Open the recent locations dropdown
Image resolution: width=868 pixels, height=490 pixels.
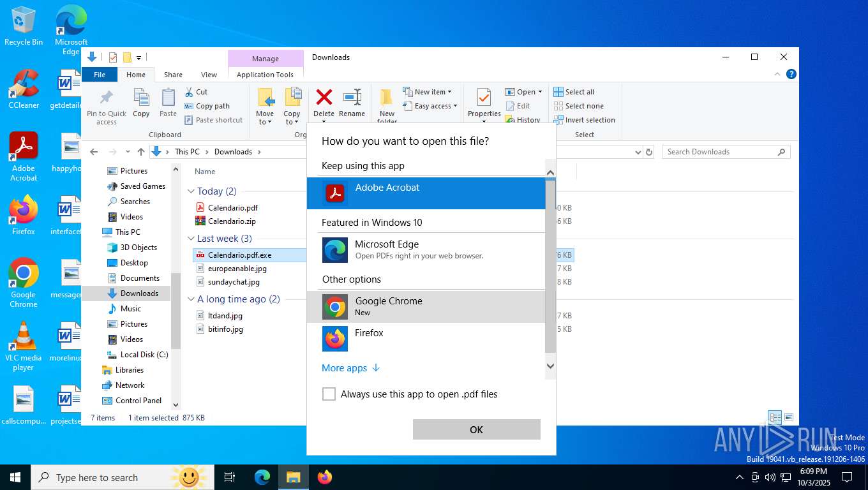point(128,152)
